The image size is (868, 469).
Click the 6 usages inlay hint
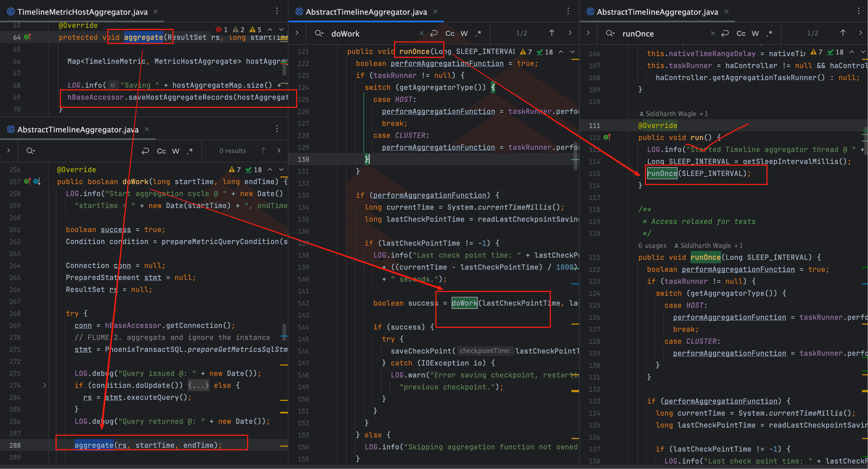652,245
